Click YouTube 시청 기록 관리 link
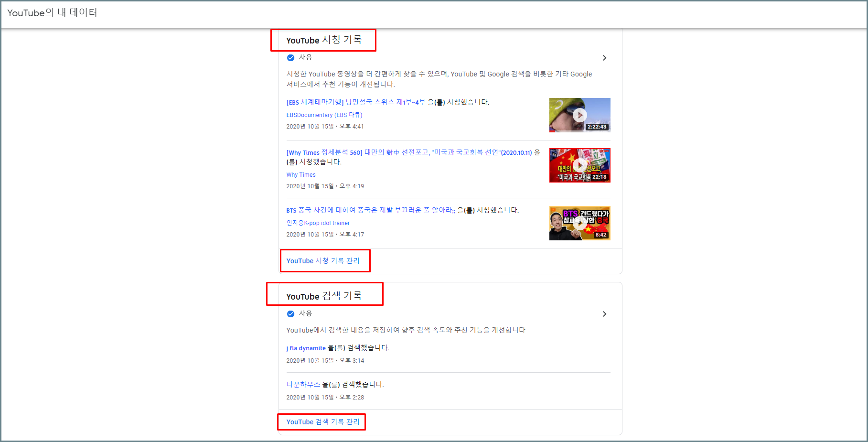Viewport: 868px width, 442px height. click(323, 261)
